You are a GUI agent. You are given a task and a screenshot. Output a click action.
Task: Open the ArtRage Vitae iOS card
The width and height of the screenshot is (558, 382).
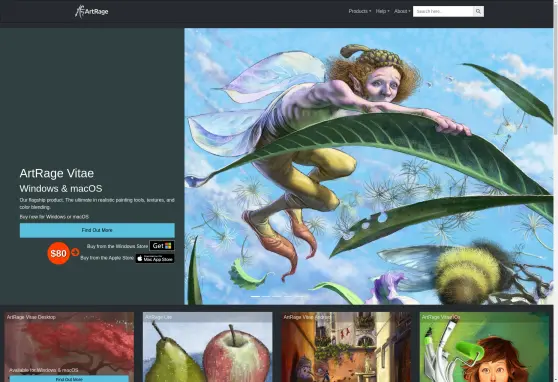(x=484, y=347)
